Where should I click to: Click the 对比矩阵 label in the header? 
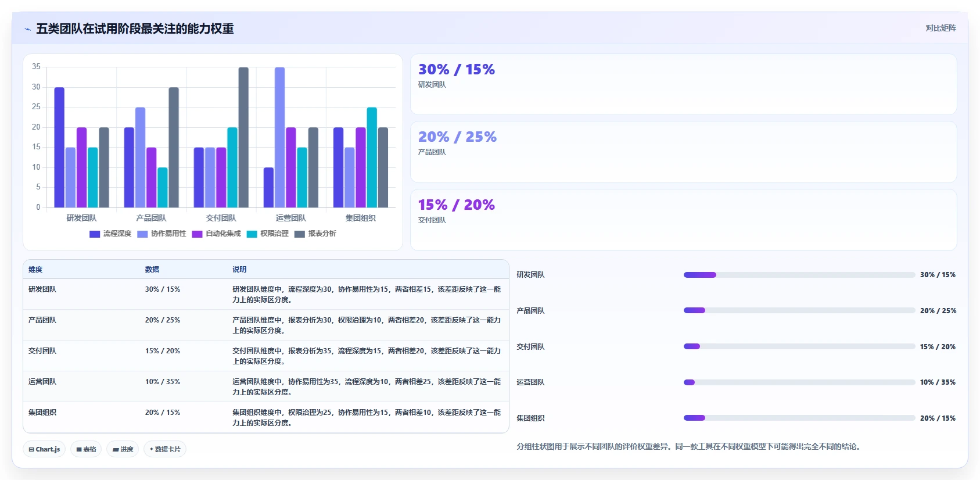[x=940, y=28]
